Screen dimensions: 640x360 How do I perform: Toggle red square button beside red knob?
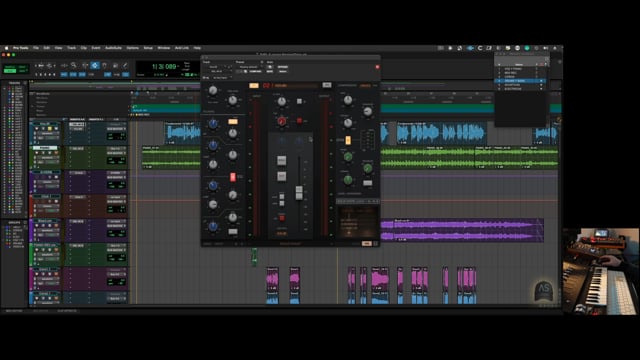point(299,121)
